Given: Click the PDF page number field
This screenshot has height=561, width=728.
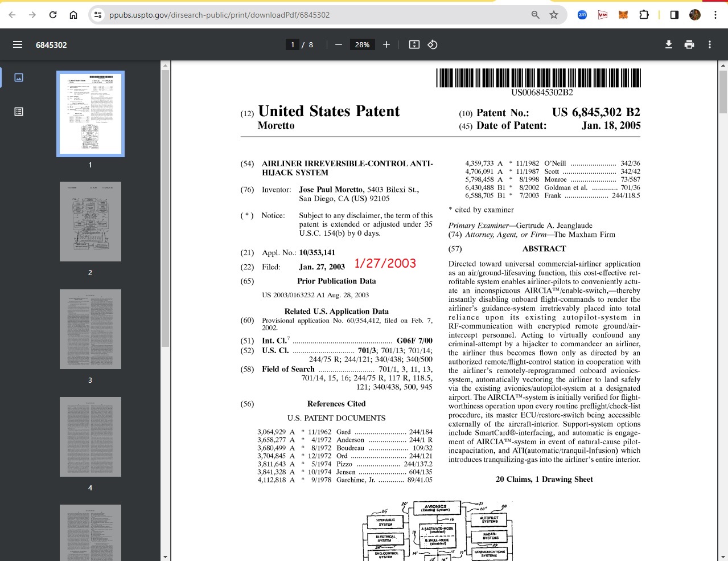Looking at the screenshot, I should [x=293, y=44].
